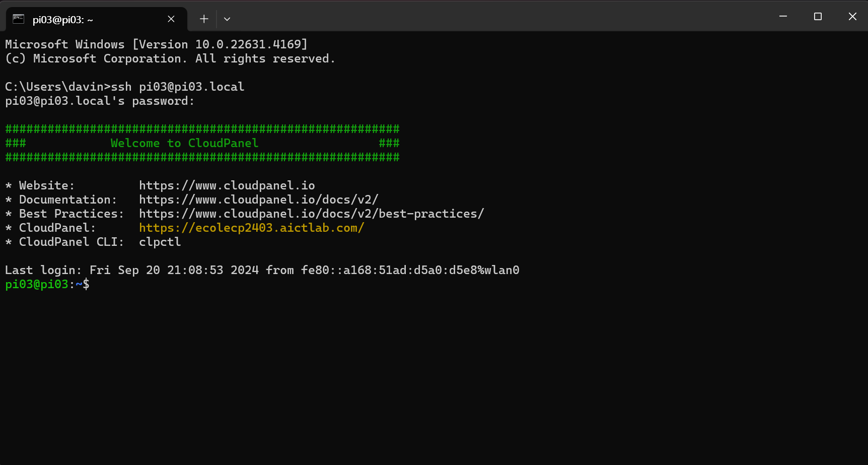Expand the new tab profile dropdown
868x465 pixels.
[x=227, y=19]
